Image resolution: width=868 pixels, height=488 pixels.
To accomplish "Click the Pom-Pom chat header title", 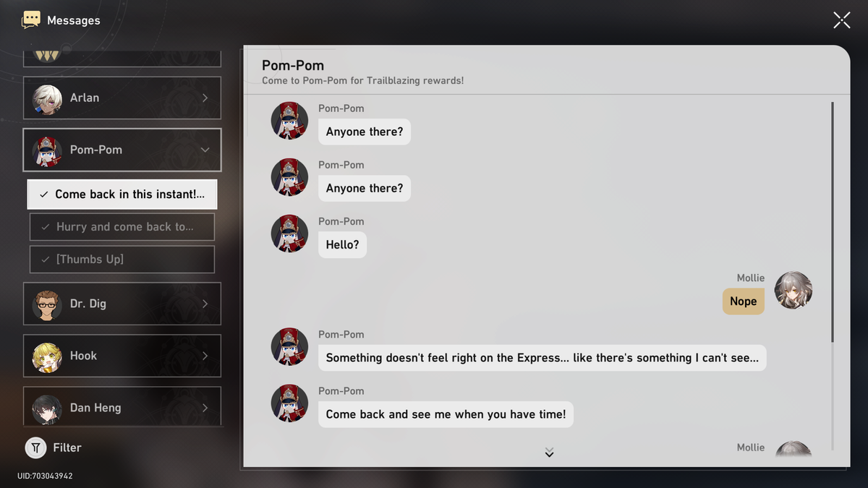I will pos(293,66).
